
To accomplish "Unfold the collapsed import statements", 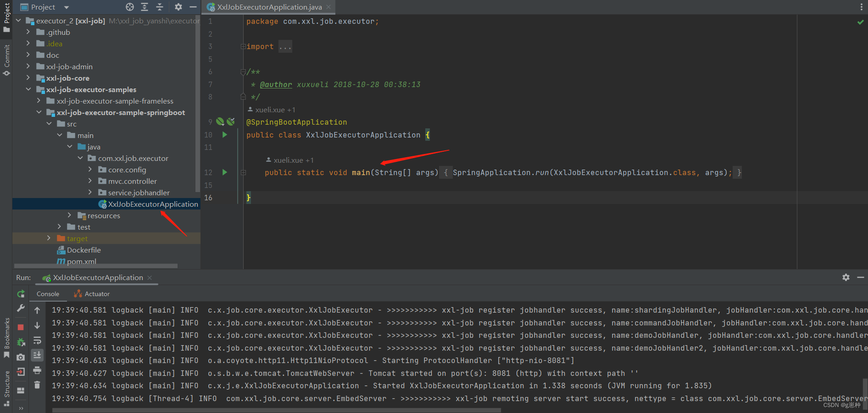I will click(x=243, y=46).
